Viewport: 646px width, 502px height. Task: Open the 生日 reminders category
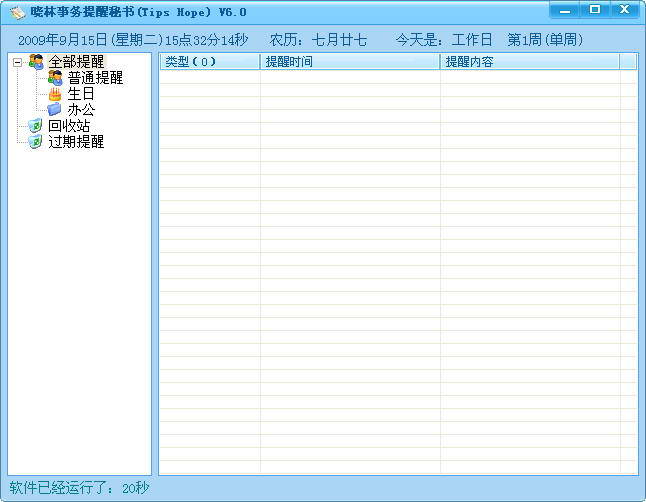(81, 94)
